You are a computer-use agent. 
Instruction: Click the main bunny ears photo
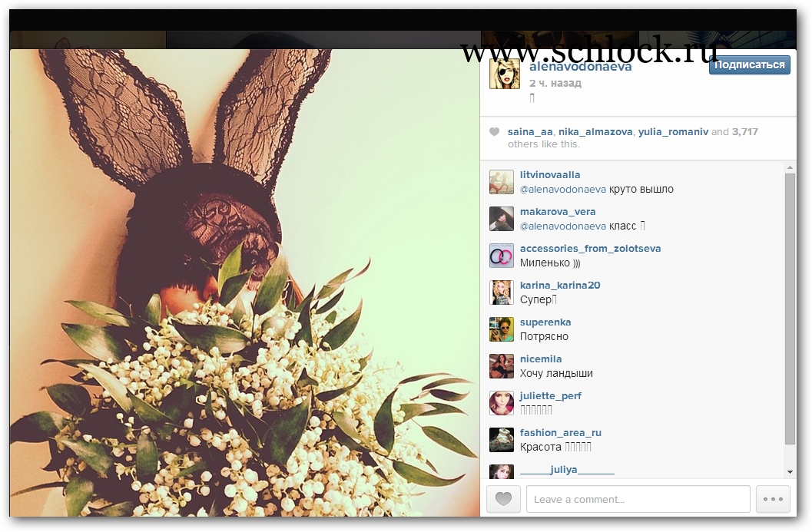[244, 283]
